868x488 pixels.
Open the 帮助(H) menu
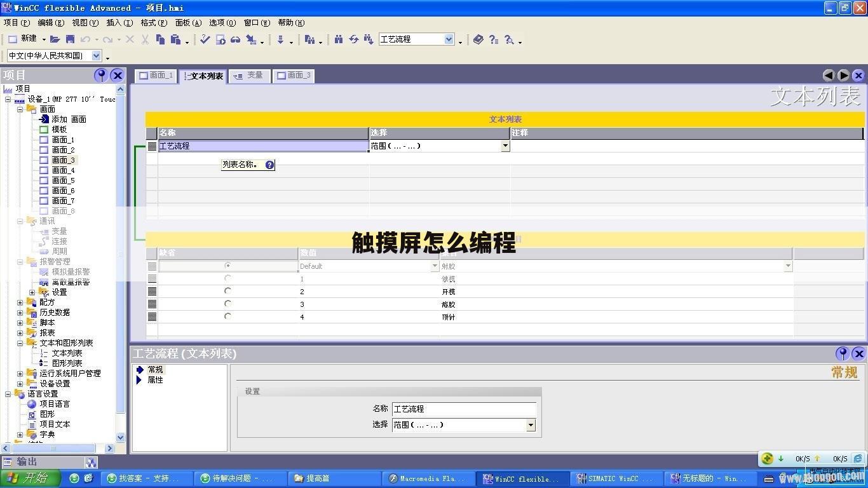[x=291, y=23]
